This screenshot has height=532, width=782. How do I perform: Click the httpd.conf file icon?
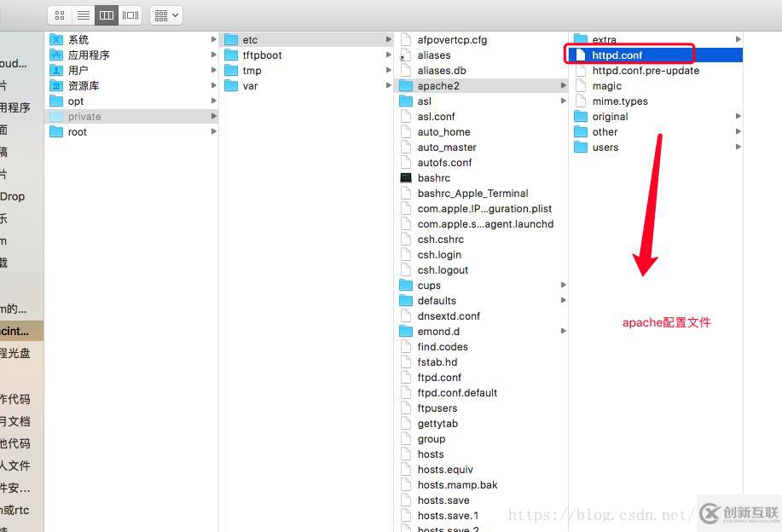[x=581, y=55]
